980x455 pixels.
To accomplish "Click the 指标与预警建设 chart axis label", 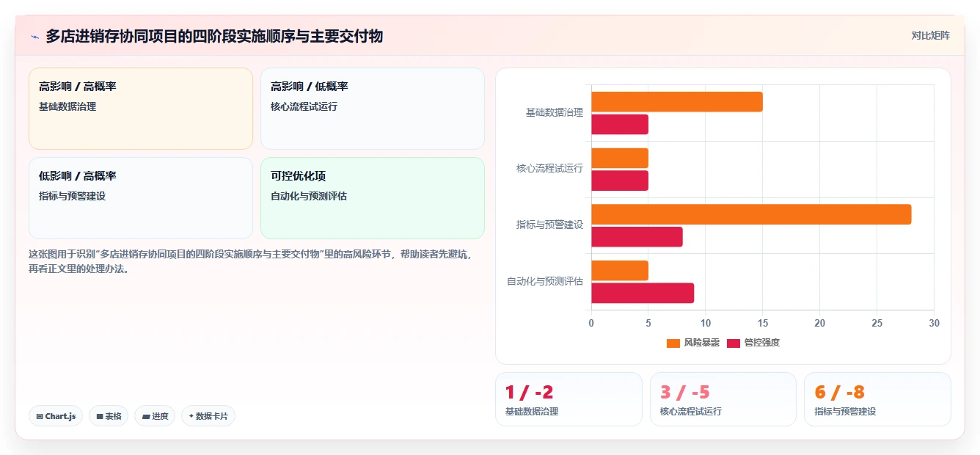I will point(549,225).
